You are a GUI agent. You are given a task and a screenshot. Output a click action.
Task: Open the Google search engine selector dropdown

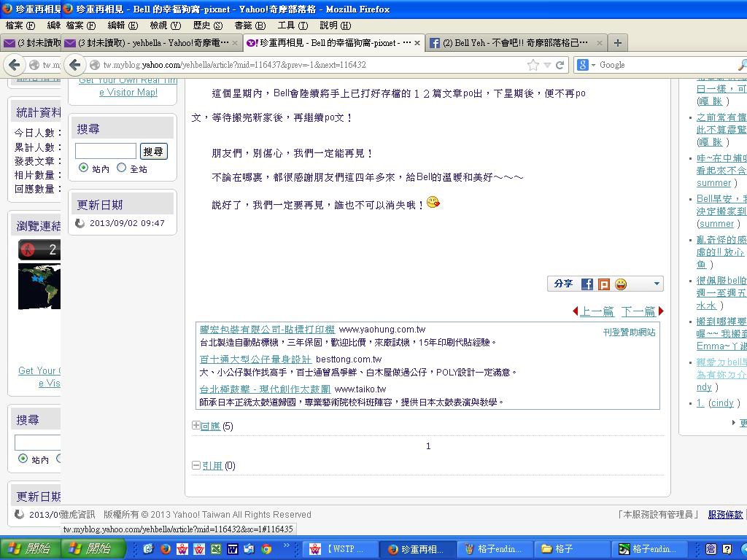586,65
